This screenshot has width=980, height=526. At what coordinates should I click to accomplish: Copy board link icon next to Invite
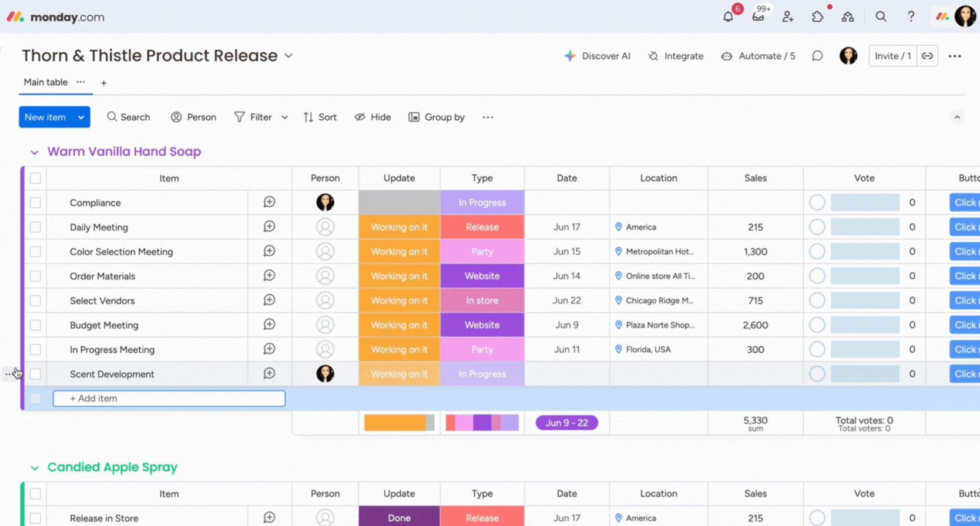[927, 56]
